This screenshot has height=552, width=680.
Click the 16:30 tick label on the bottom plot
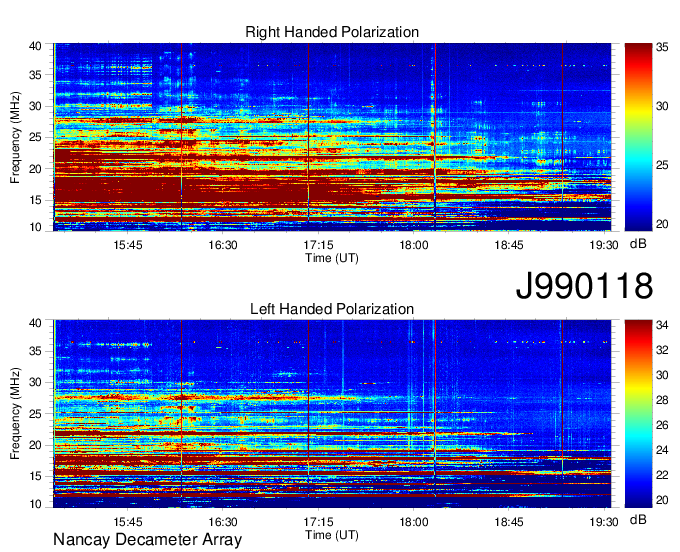tap(223, 522)
